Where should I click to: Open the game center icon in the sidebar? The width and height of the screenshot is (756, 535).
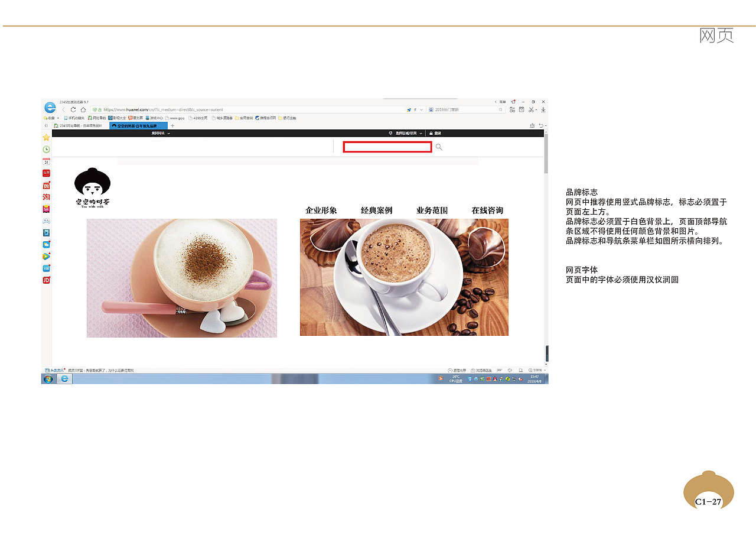46,221
